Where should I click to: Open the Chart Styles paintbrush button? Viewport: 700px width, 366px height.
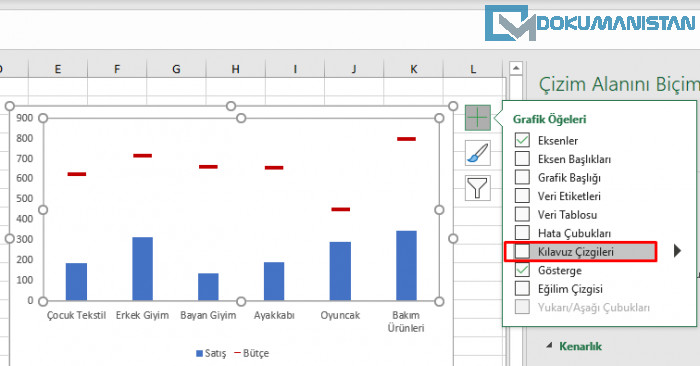pos(478,153)
